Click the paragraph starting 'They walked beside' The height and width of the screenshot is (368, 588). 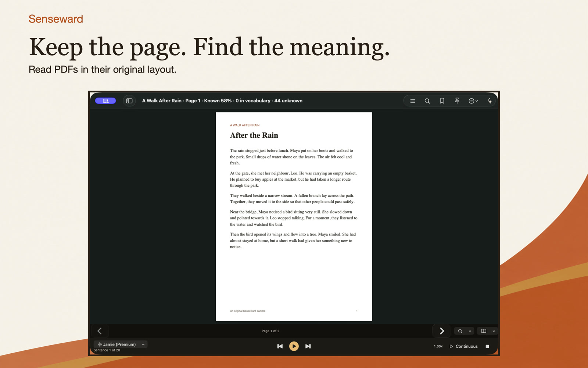(x=292, y=199)
